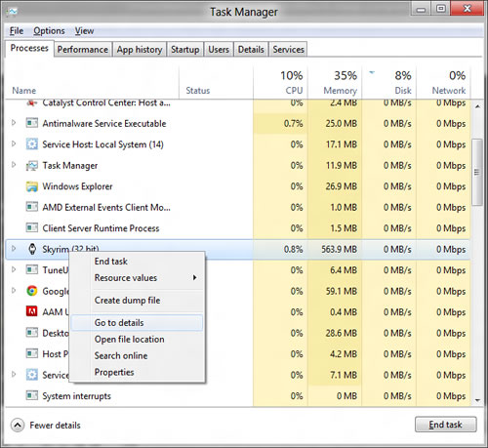
Task: Choose Go to details in context menu
Action: tap(137, 323)
